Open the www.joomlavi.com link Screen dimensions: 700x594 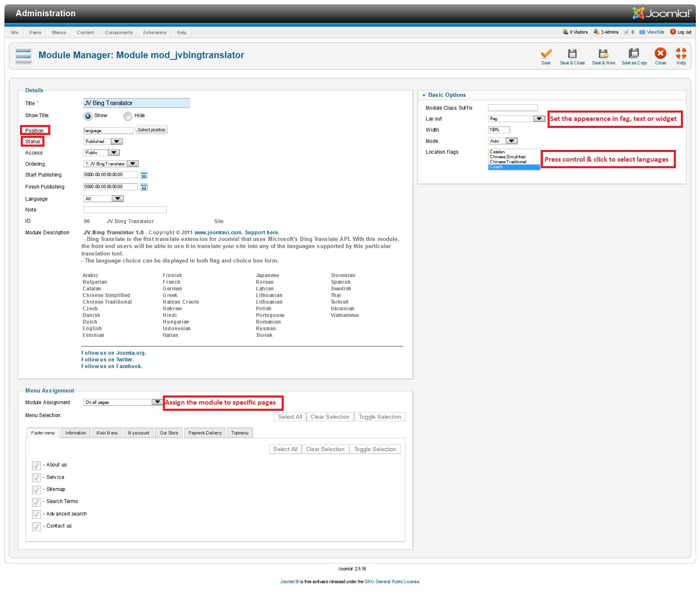pyautogui.click(x=218, y=233)
